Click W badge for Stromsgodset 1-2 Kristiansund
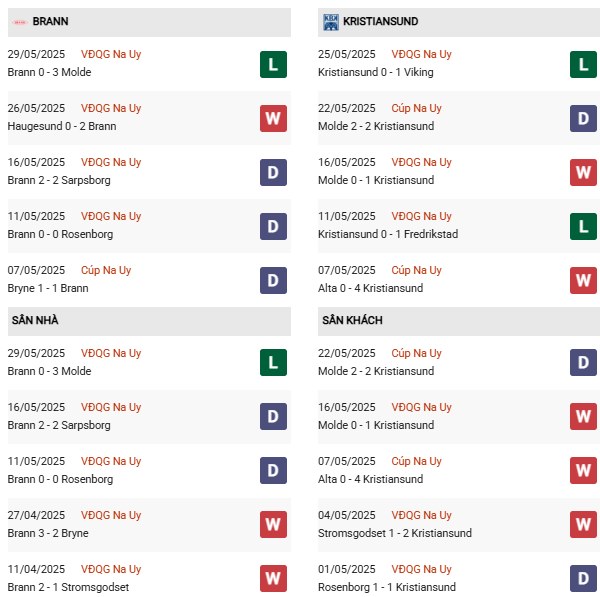Image resolution: width=600 pixels, height=597 pixels. tap(584, 524)
